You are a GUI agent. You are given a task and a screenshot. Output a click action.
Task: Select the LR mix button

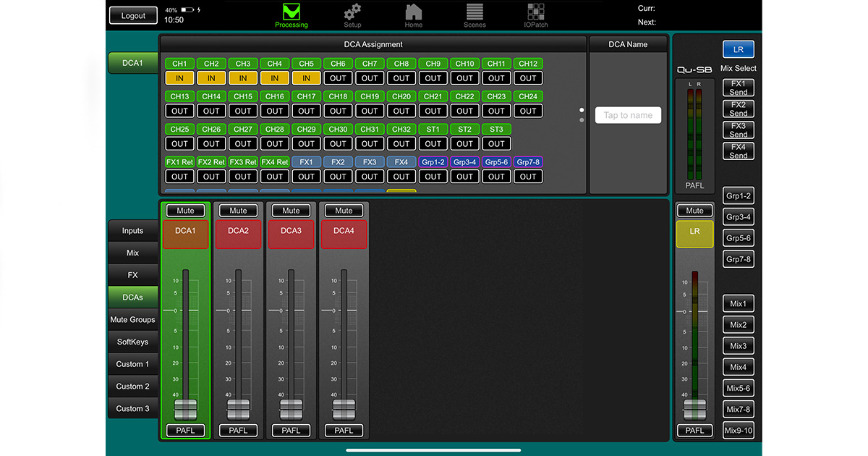coord(739,49)
